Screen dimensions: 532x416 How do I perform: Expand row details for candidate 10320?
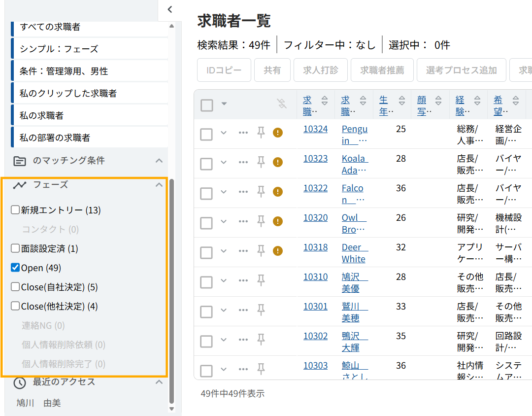click(224, 221)
